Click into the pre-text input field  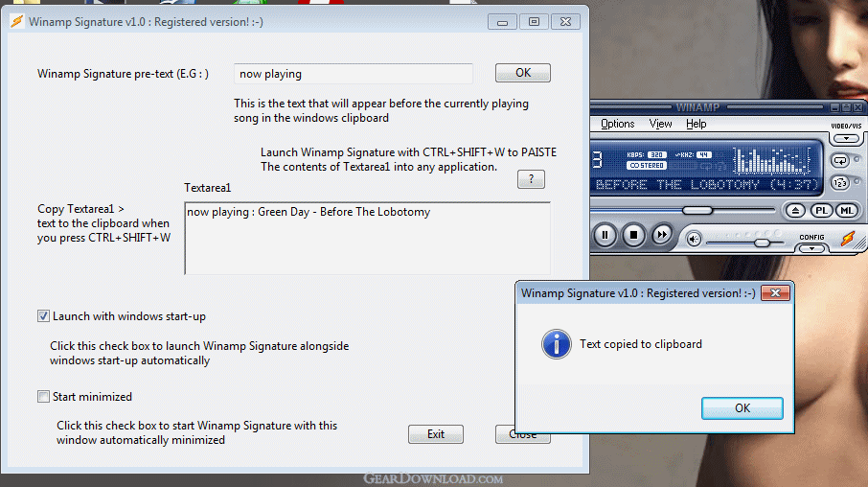pyautogui.click(x=354, y=74)
